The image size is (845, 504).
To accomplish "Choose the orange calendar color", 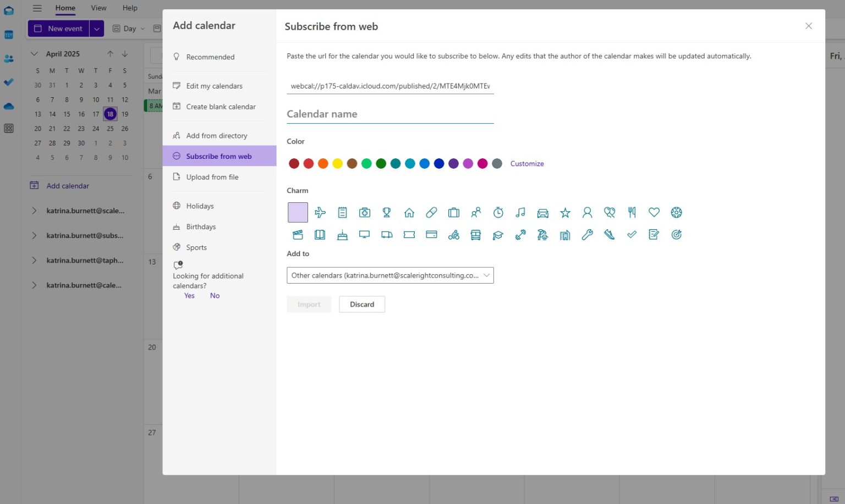I will (x=323, y=163).
